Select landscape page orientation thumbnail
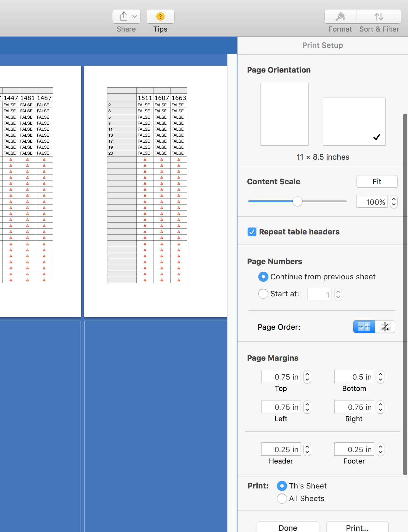This screenshot has width=408, height=532. (354, 121)
